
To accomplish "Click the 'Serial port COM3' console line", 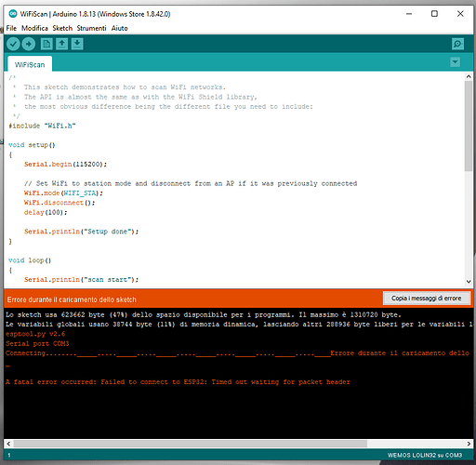I will [x=37, y=343].
